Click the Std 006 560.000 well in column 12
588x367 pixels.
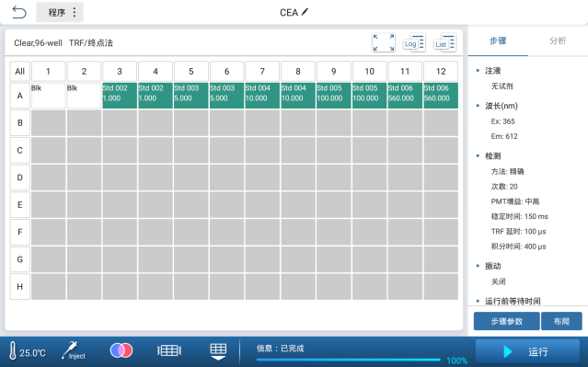pyautogui.click(x=441, y=96)
